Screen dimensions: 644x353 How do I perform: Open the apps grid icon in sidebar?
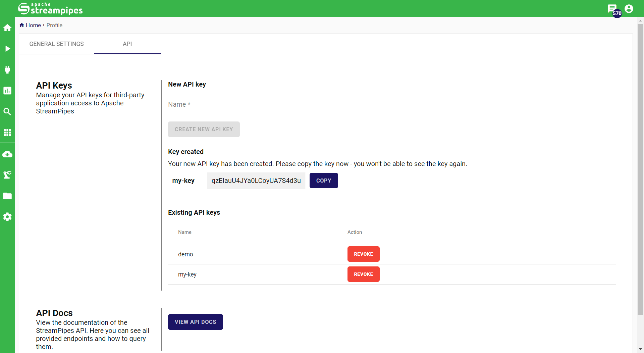(x=7, y=133)
